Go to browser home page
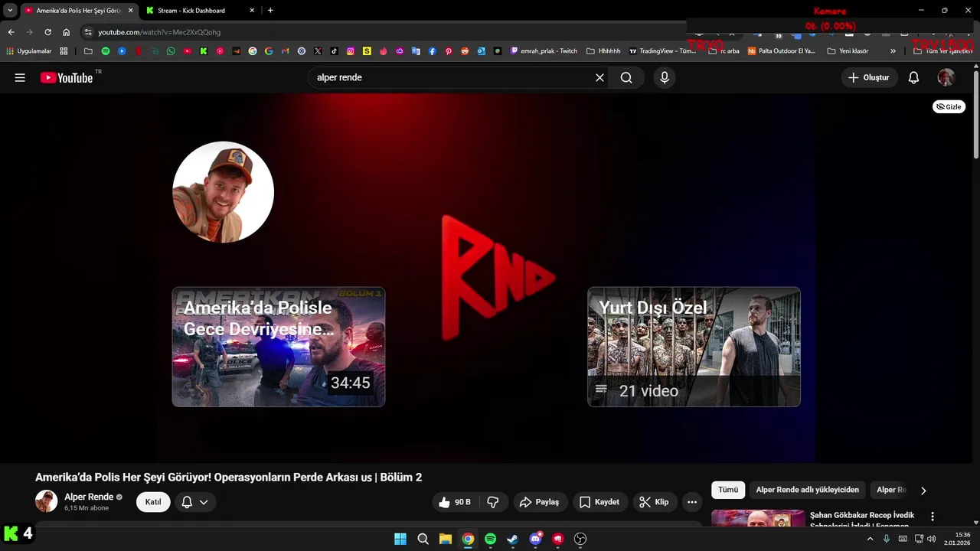Screen dimensions: 980x551 [66, 32]
